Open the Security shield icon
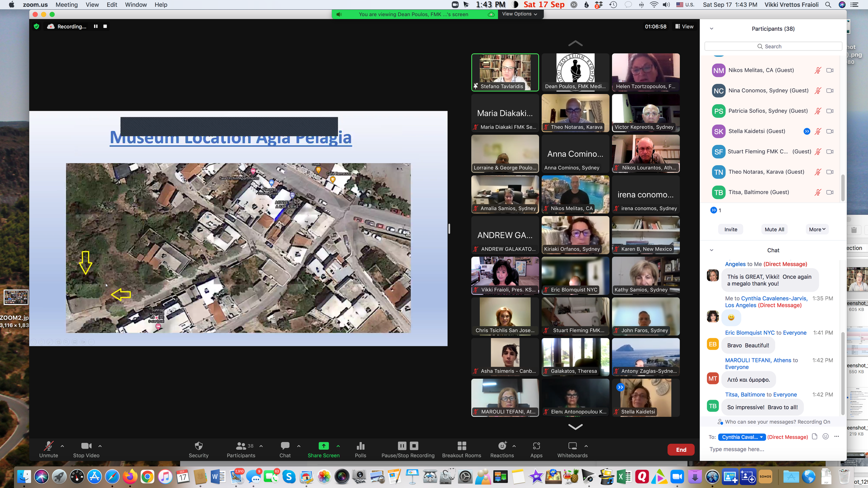 pos(198,446)
